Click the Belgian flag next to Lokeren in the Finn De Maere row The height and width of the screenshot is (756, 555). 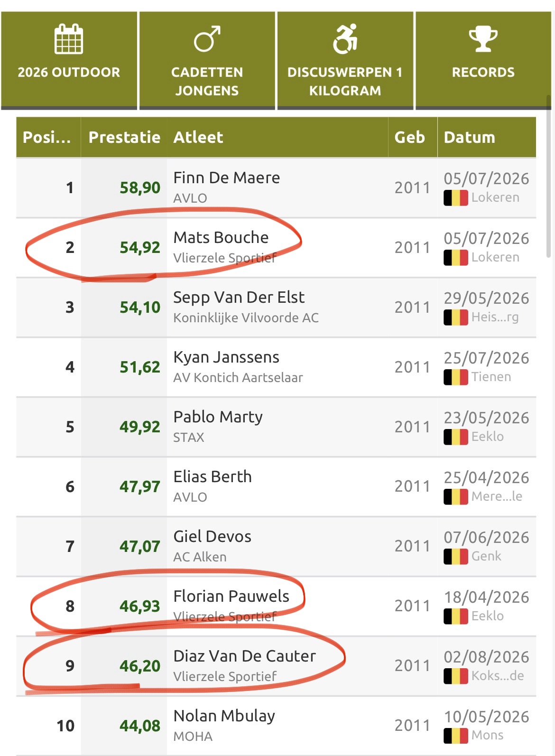(456, 197)
